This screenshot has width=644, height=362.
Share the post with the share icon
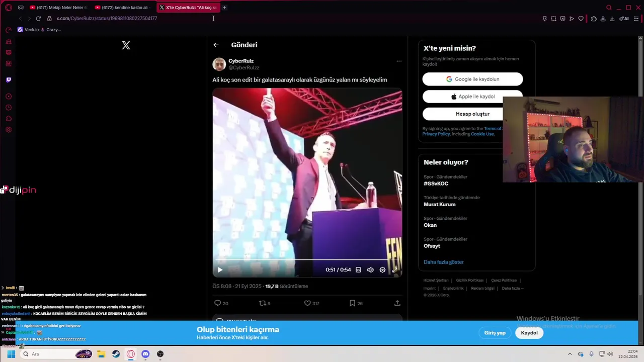397,303
